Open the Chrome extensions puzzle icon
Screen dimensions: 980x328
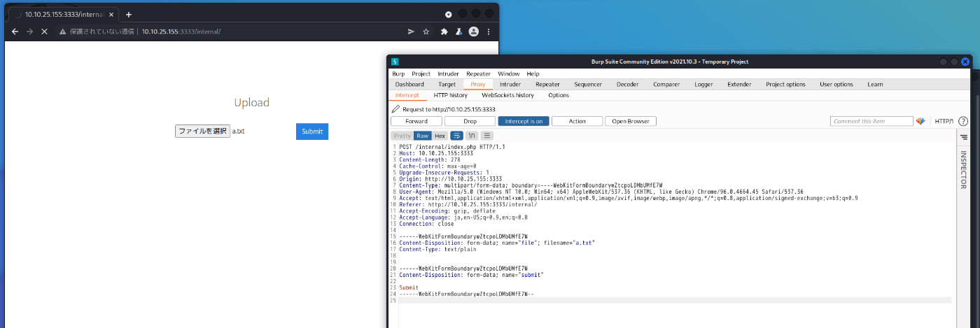[x=444, y=31]
